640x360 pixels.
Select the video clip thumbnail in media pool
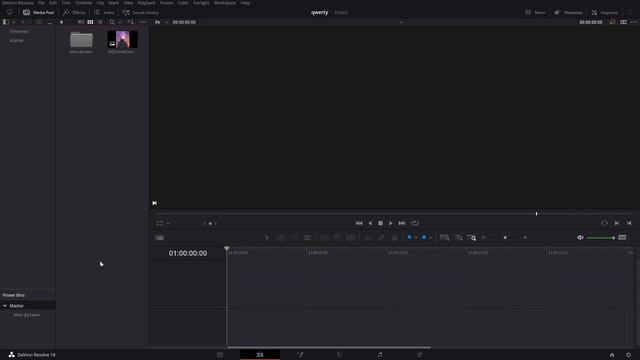pyautogui.click(x=122, y=39)
